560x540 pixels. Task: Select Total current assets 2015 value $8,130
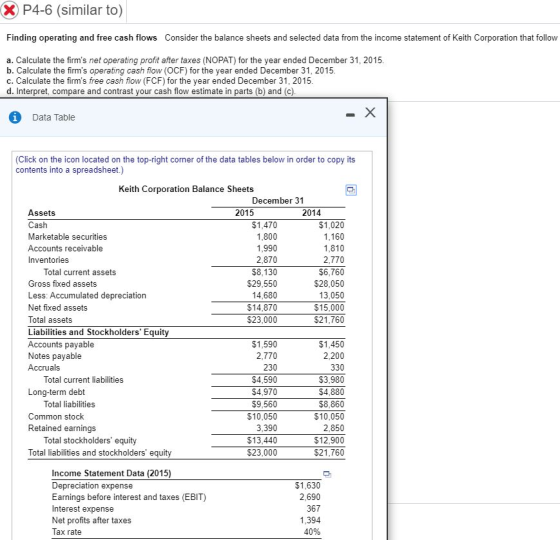point(264,272)
